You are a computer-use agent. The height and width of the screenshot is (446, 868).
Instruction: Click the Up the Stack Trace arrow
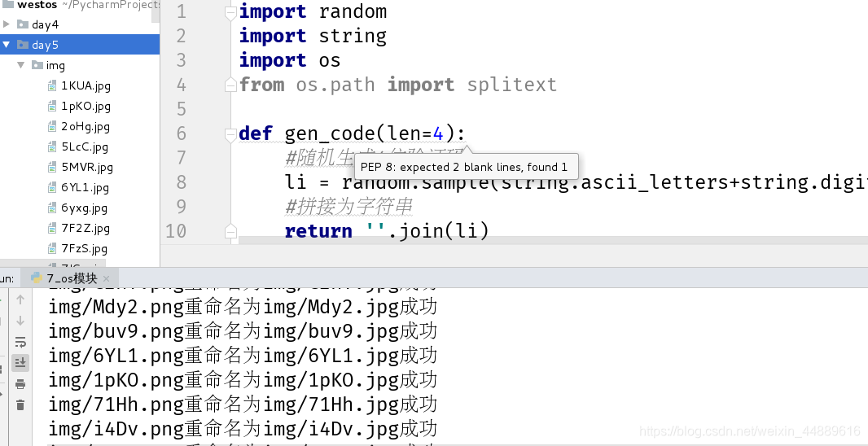pyautogui.click(x=20, y=300)
